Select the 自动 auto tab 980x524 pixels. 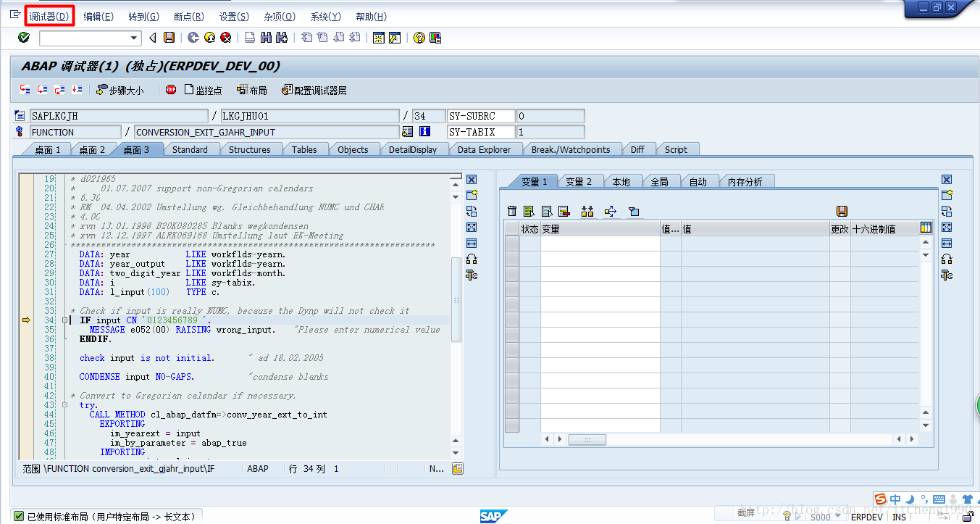tap(698, 182)
